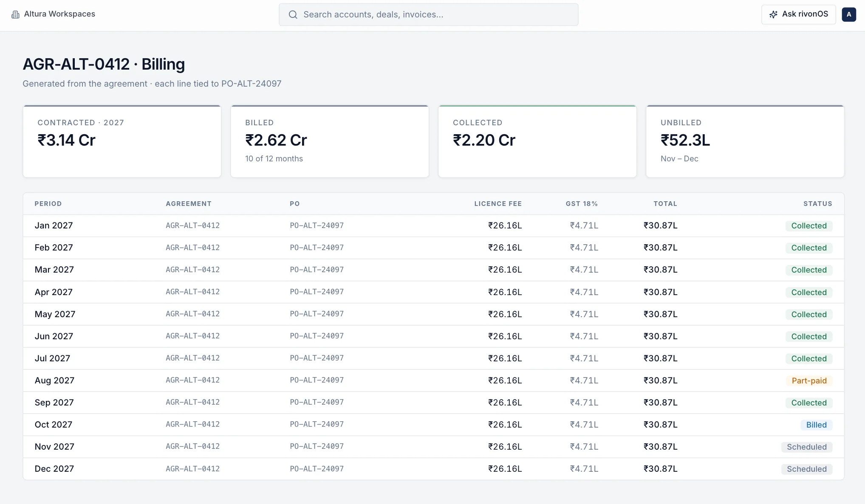Select the May 2027 period cell
Screen dimensions: 865x504
55,314
